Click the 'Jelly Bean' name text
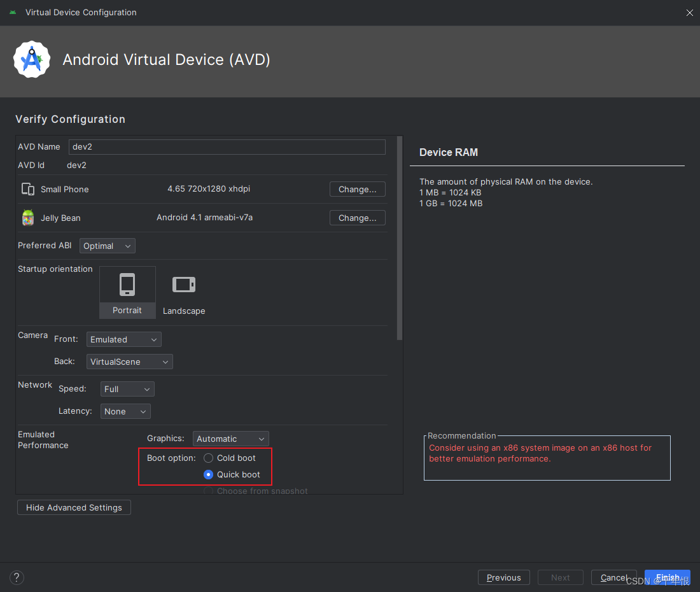Image resolution: width=700 pixels, height=592 pixels. (60, 218)
